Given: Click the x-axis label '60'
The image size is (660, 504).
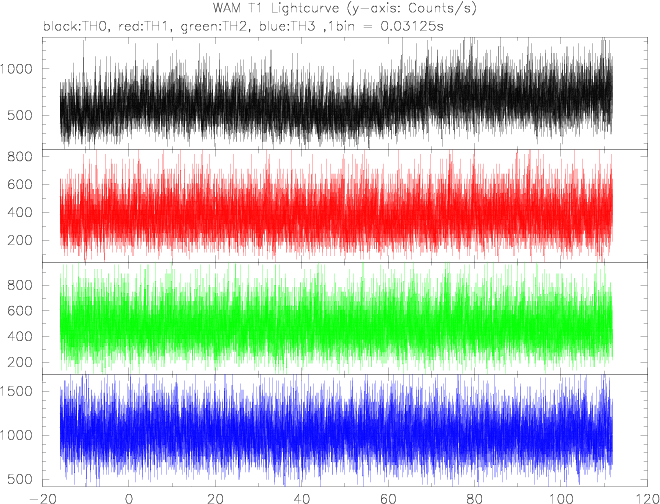Looking at the screenshot, I should coord(388,497).
